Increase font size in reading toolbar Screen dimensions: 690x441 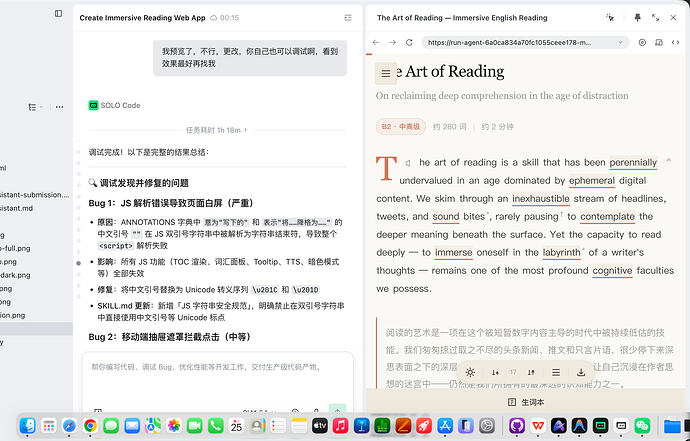click(x=531, y=373)
